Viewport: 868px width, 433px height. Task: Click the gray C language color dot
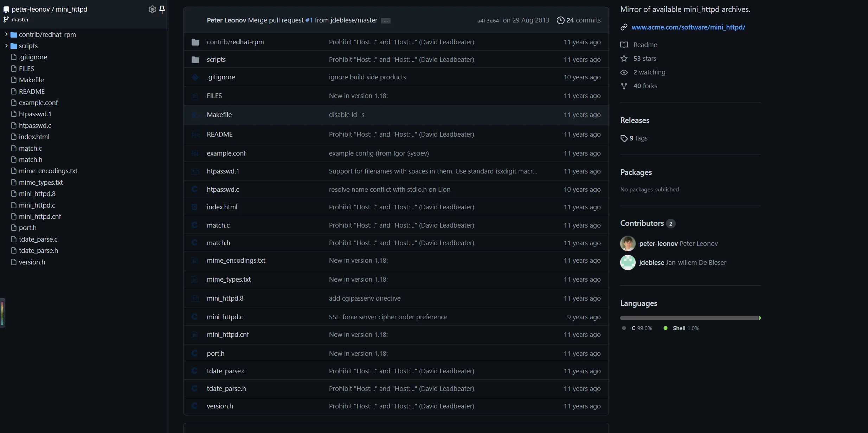pyautogui.click(x=624, y=328)
